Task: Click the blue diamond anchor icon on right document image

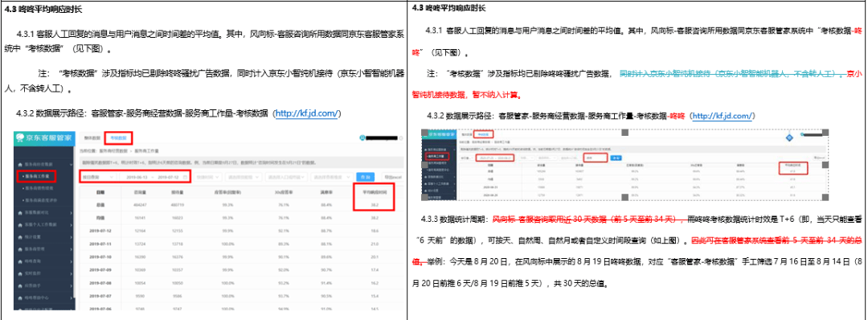Action: [789, 137]
